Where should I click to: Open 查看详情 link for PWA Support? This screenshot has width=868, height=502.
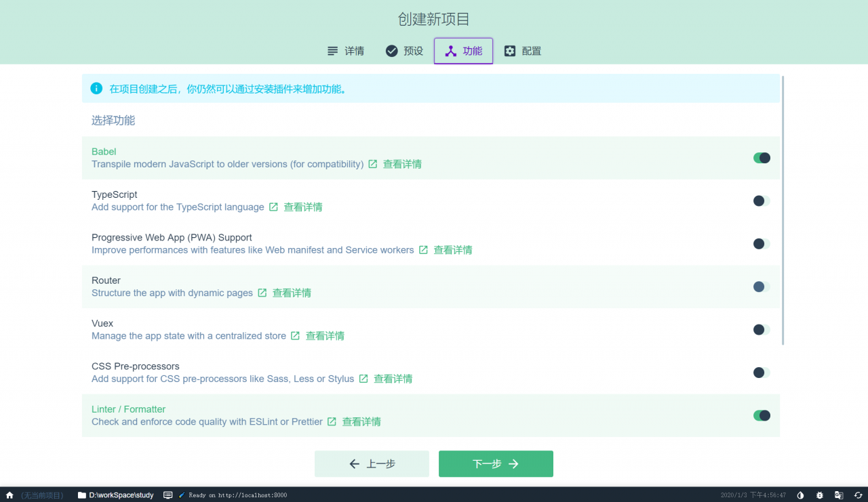pyautogui.click(x=453, y=250)
